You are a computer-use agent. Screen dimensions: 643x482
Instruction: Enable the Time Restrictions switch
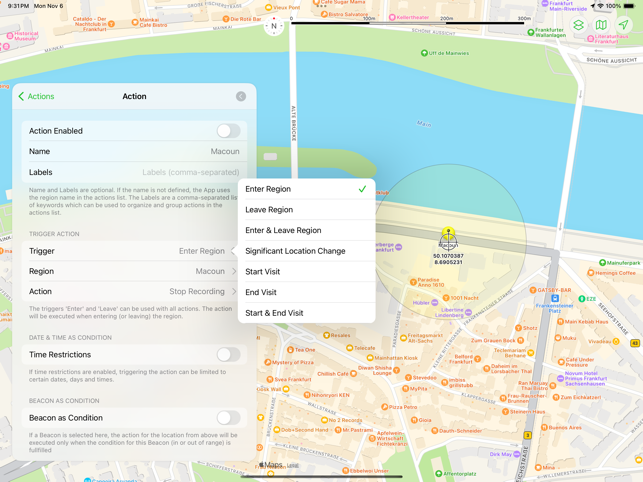(228, 354)
